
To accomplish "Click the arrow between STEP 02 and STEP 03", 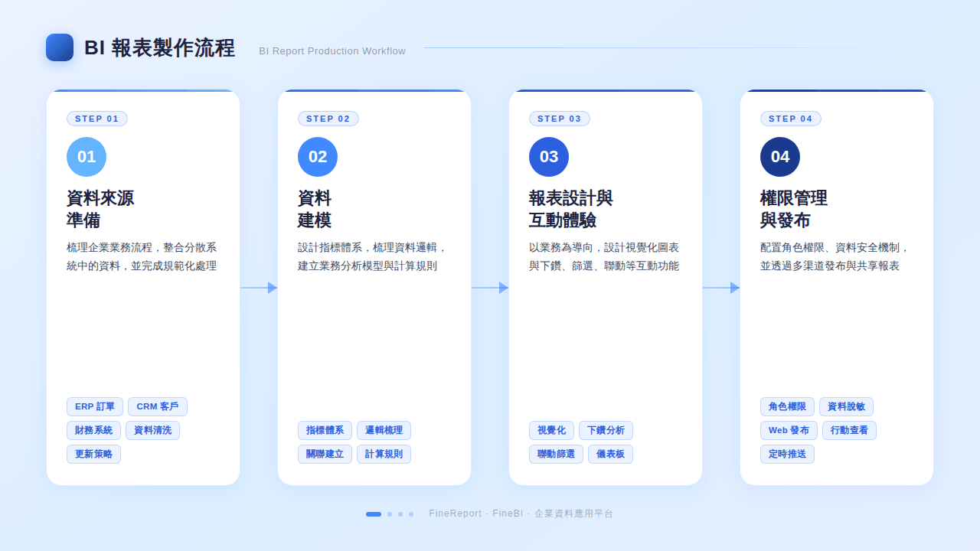I will click(x=490, y=288).
